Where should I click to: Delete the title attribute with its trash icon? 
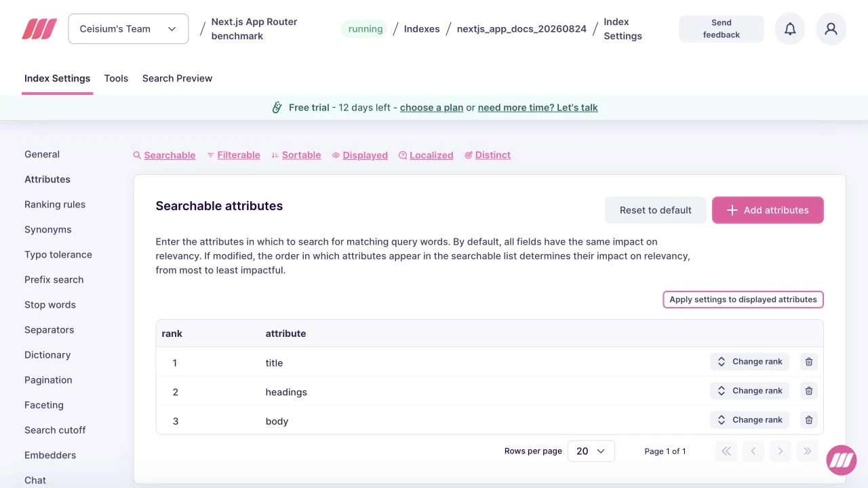808,362
